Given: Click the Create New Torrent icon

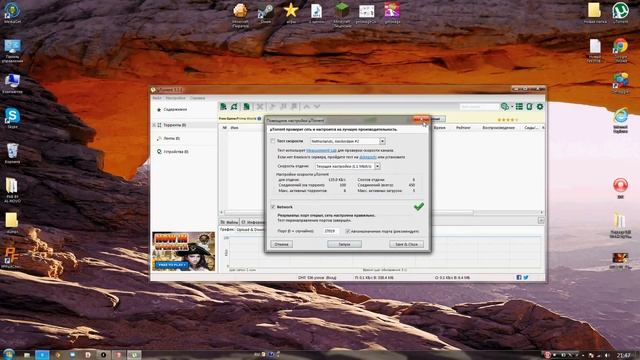Looking at the screenshot, I should point(246,107).
